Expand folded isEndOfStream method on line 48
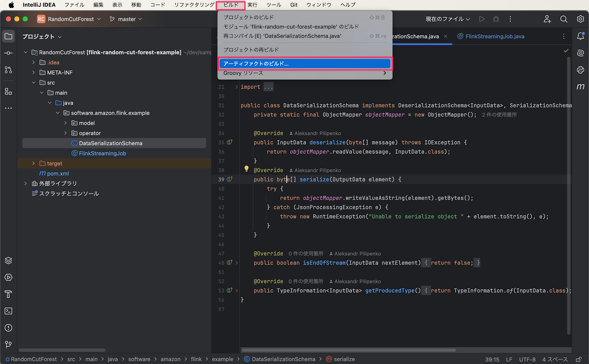Image resolution: width=589 pixels, height=364 pixels. click(236, 263)
